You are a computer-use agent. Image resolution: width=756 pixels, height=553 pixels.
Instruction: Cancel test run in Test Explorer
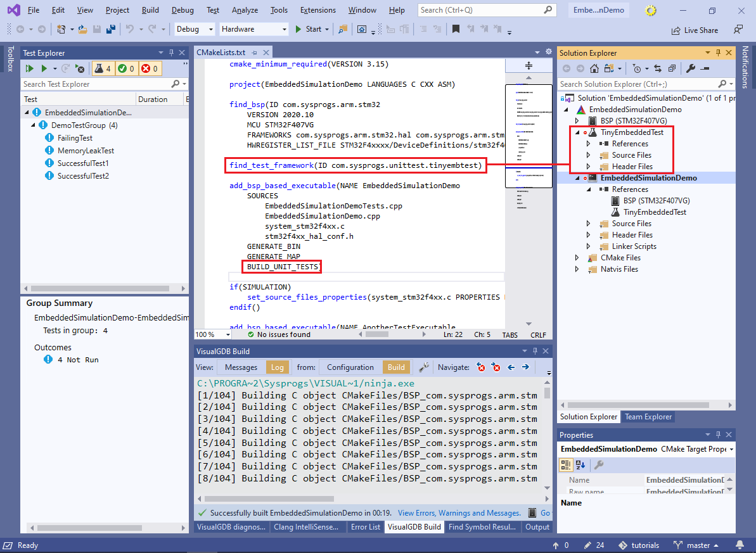tap(80, 68)
